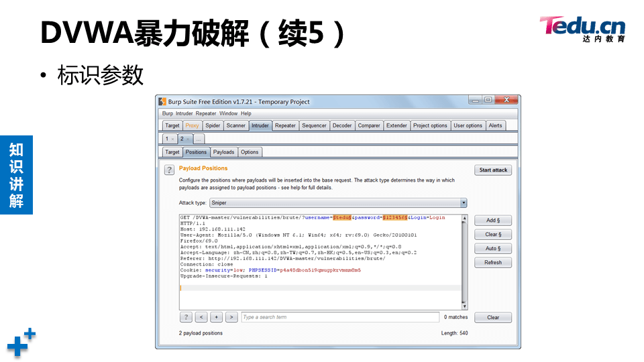Click the blank cursor line in editor
This screenshot has width=644, height=362.
pyautogui.click(x=321, y=288)
